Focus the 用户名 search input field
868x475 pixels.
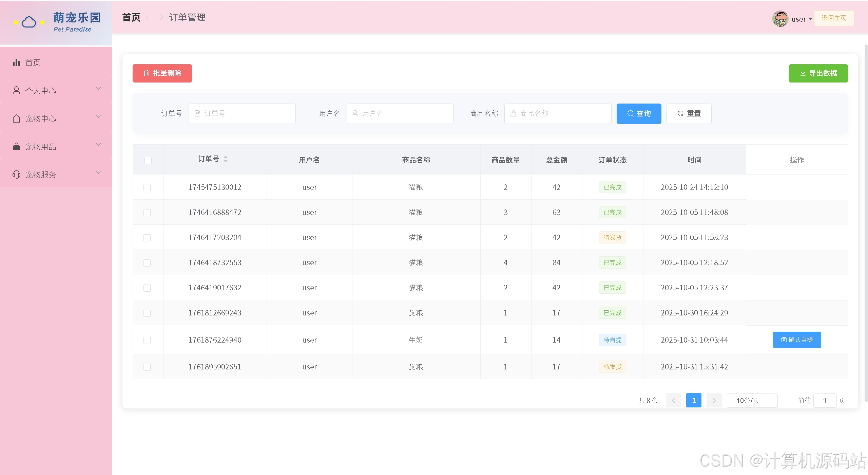point(400,113)
